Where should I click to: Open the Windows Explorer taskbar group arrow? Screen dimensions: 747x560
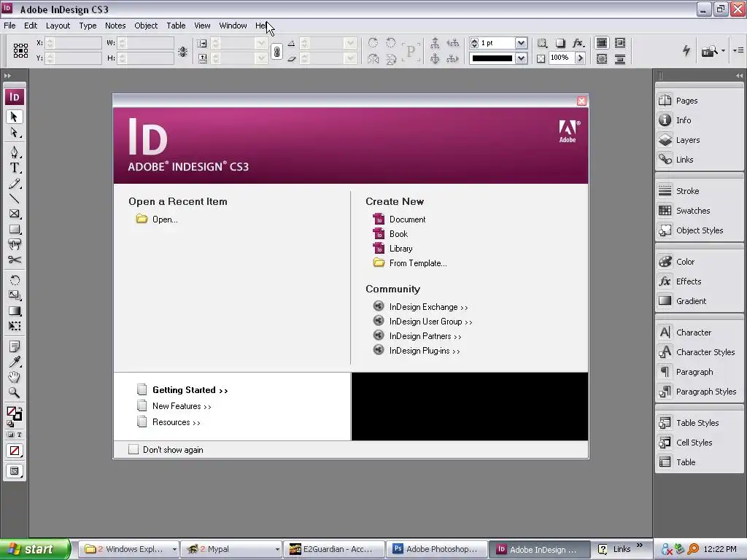174,550
